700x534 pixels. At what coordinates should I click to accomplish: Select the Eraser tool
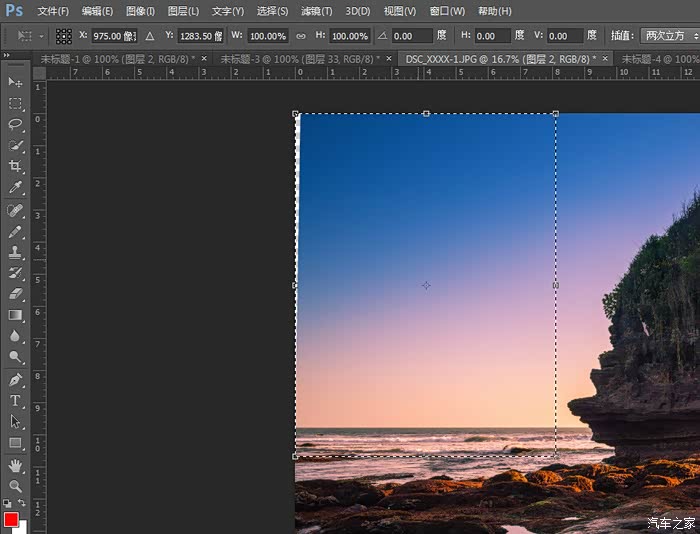(15, 294)
